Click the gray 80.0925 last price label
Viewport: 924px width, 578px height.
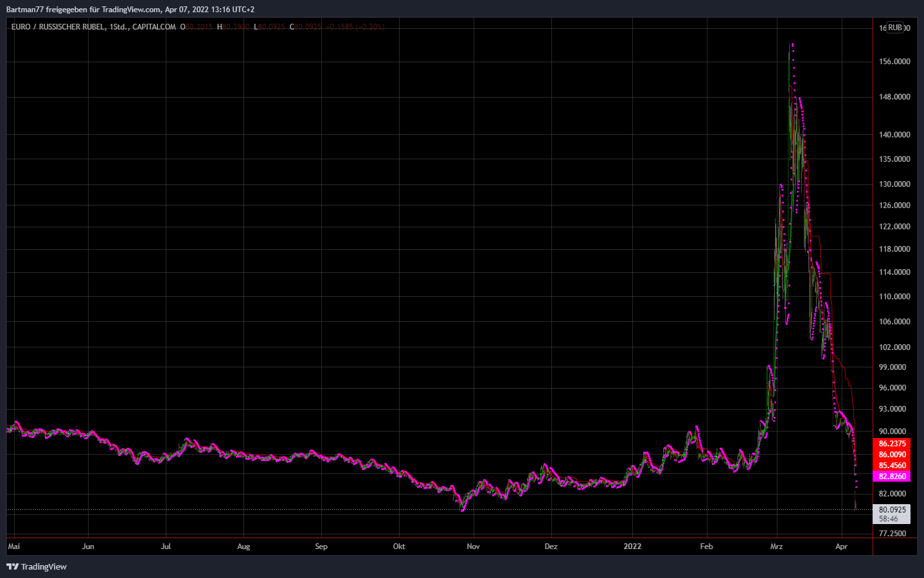[892, 509]
